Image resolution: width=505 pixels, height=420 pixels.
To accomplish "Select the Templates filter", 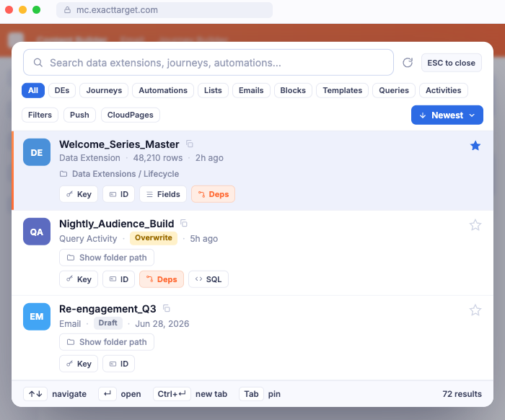I will click(343, 90).
